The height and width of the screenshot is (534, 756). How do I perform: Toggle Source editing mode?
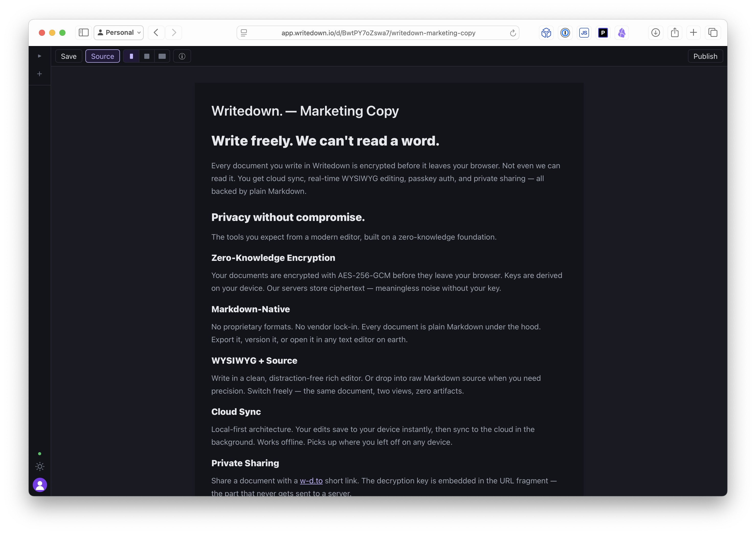pyautogui.click(x=102, y=56)
